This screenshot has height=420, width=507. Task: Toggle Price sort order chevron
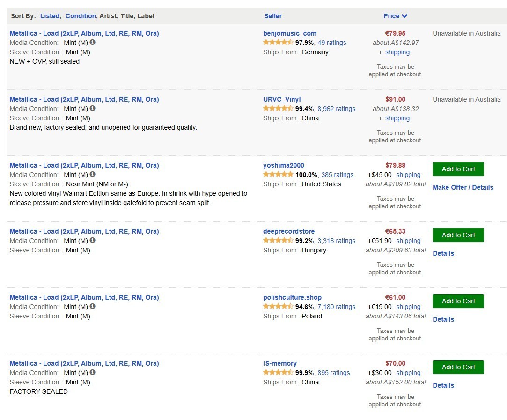tap(404, 16)
